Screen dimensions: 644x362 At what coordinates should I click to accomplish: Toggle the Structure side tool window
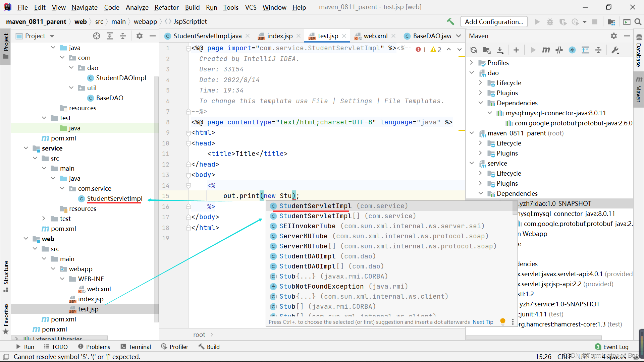pos(6,276)
